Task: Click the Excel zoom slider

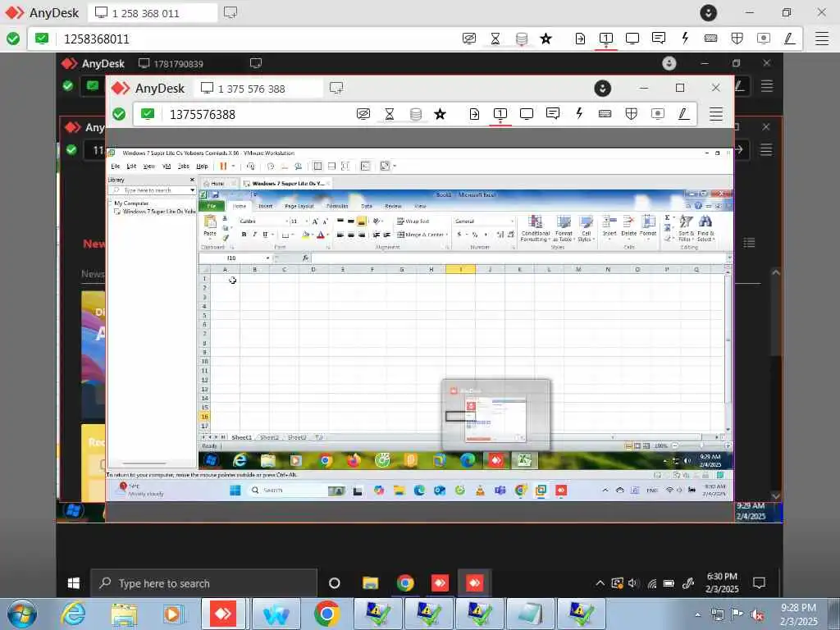Action: pos(702,445)
